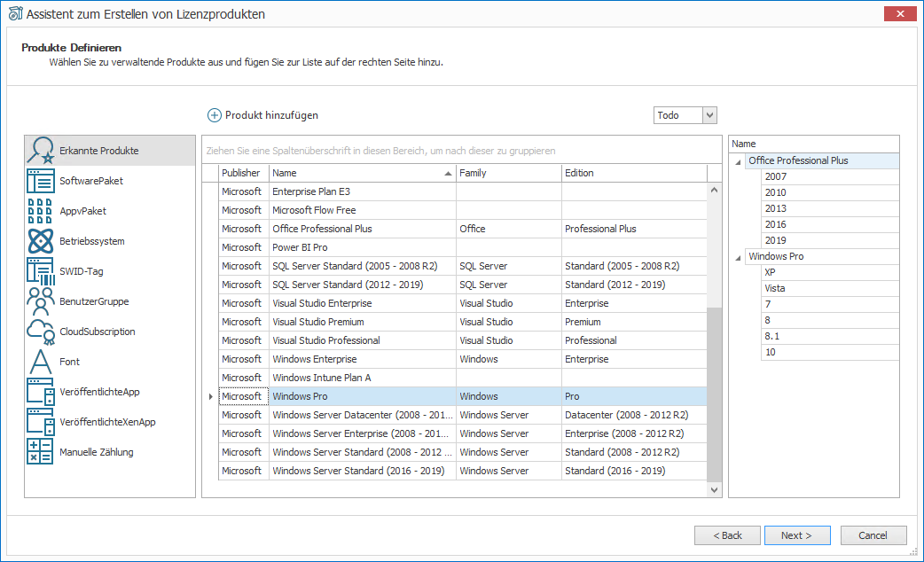Image resolution: width=924 pixels, height=562 pixels.
Task: Open the CloudSubscription cloud icon
Action: click(x=41, y=332)
